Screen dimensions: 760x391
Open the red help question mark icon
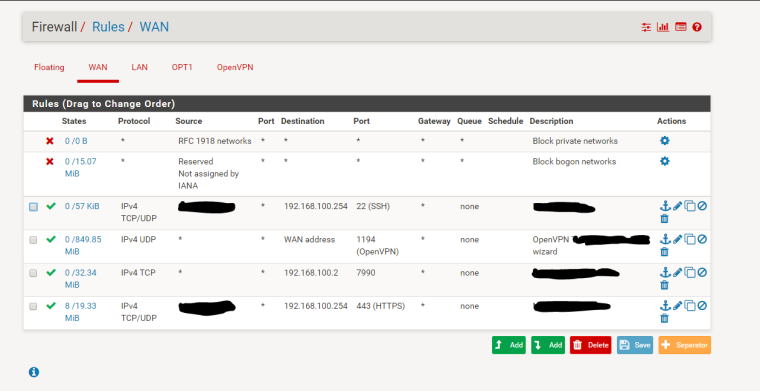click(697, 27)
